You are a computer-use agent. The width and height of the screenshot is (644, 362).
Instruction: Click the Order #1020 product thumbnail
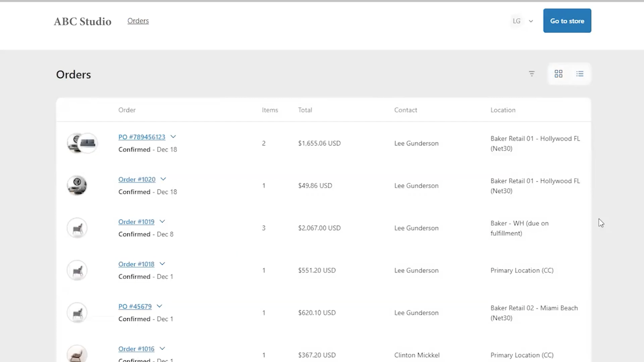77,186
